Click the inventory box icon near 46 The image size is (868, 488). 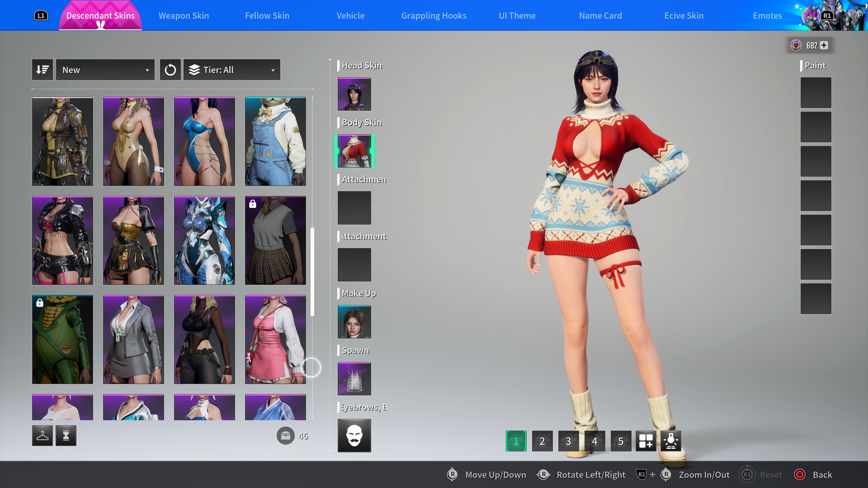(x=285, y=436)
